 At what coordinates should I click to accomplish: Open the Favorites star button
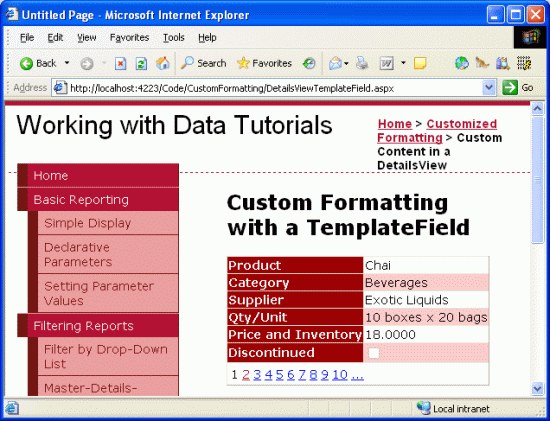264,64
